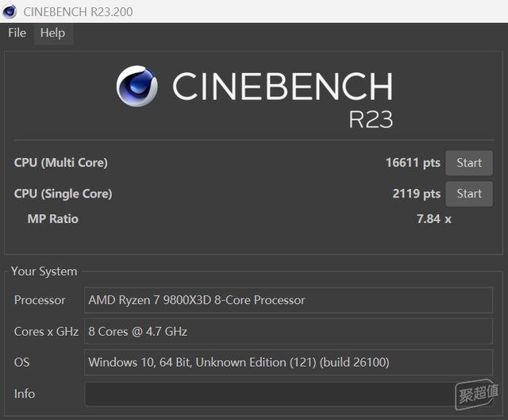The width and height of the screenshot is (508, 420).
Task: Click the CPU (Single Core) label
Action: pos(63,194)
